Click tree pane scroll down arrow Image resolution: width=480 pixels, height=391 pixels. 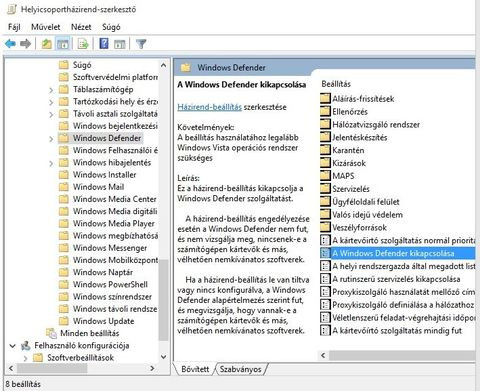pyautogui.click(x=164, y=357)
